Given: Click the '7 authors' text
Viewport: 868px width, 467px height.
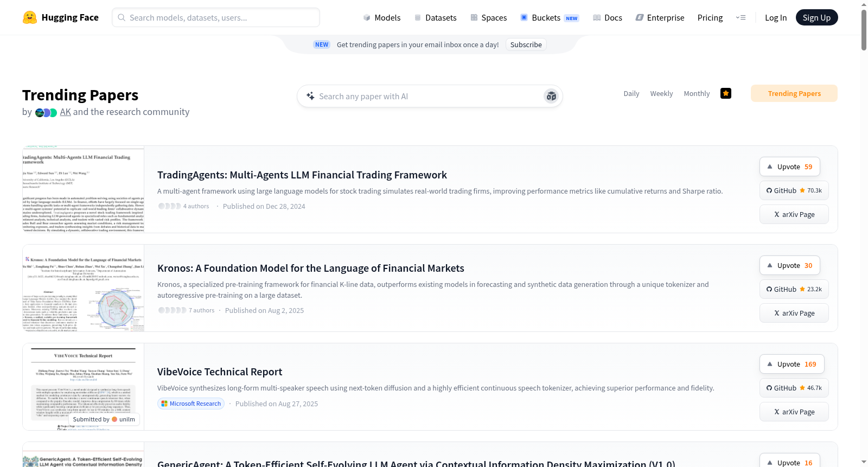Looking at the screenshot, I should [x=201, y=310].
